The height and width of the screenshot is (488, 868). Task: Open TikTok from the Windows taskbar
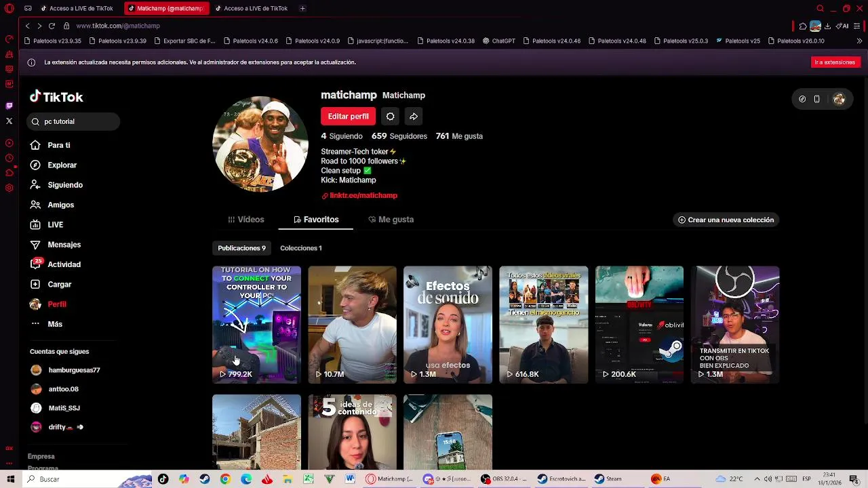click(x=163, y=479)
